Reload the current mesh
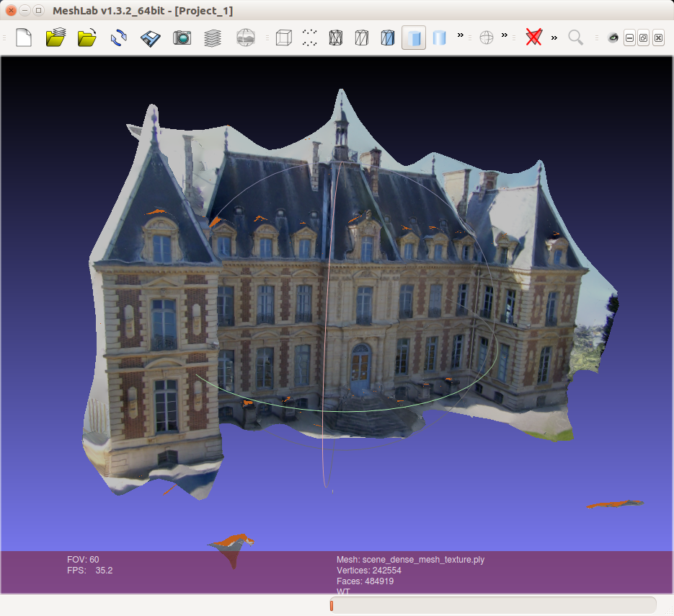The width and height of the screenshot is (674, 616). (x=117, y=38)
